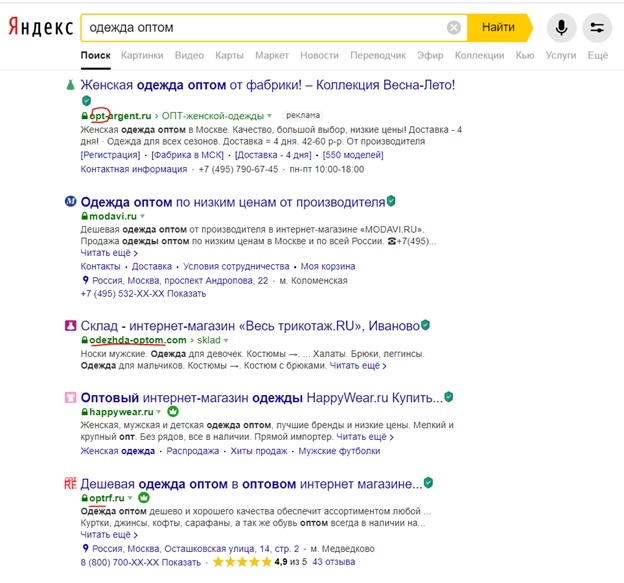Open the opt-argent.ru site link

tap(120, 116)
